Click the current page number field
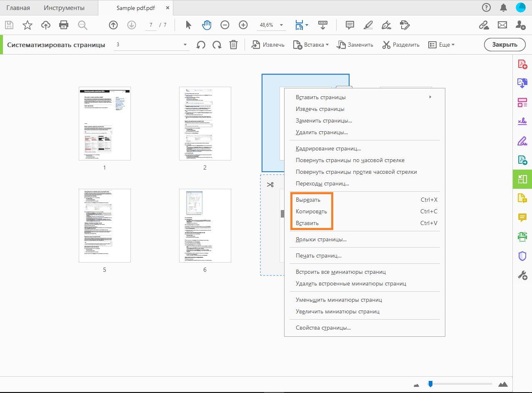This screenshot has height=393, width=532. (151, 25)
